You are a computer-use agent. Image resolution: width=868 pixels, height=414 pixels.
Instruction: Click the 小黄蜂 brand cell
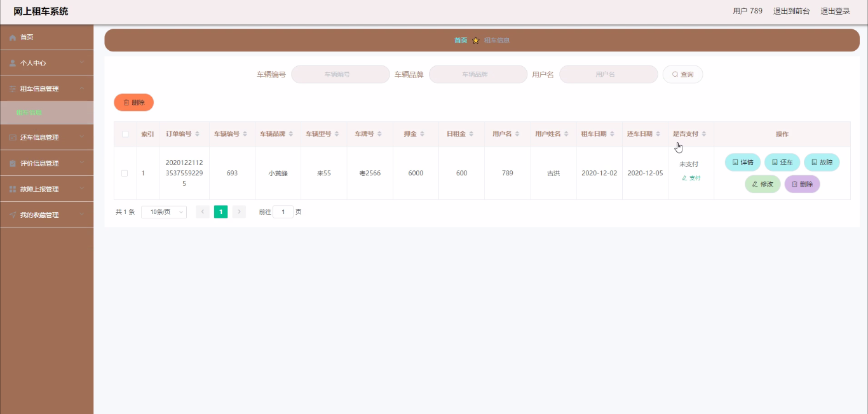pyautogui.click(x=278, y=173)
